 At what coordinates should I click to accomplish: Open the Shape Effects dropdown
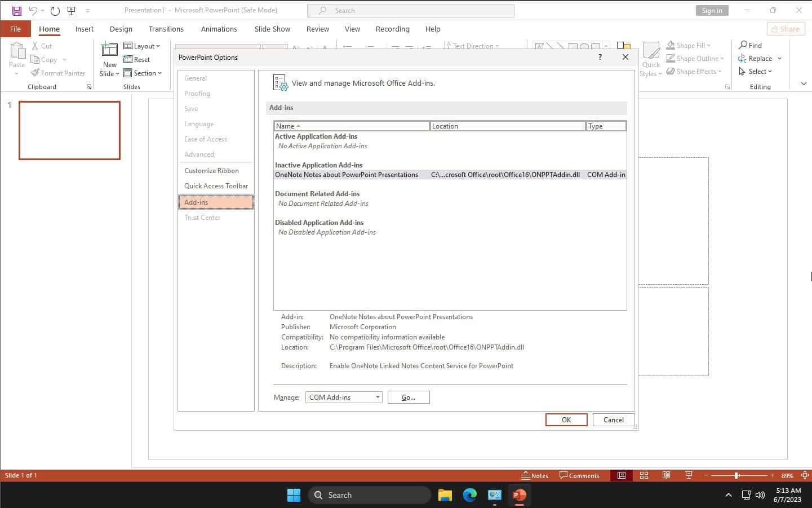coord(694,72)
